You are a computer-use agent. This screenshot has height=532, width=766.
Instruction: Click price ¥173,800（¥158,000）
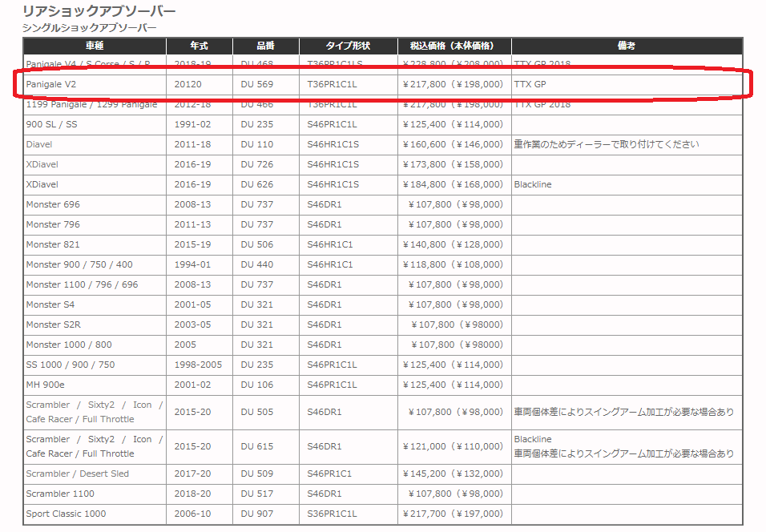point(453,164)
